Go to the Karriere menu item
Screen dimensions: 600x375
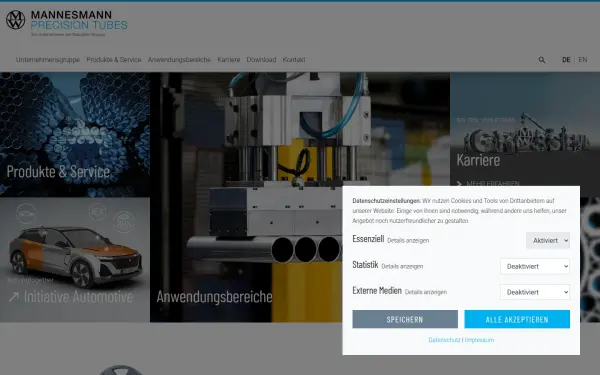pos(229,60)
